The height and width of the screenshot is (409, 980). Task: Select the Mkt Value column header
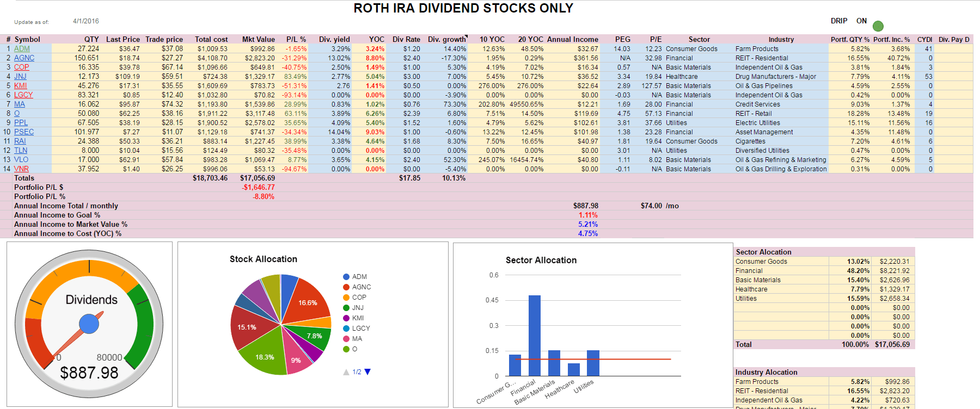pos(259,39)
